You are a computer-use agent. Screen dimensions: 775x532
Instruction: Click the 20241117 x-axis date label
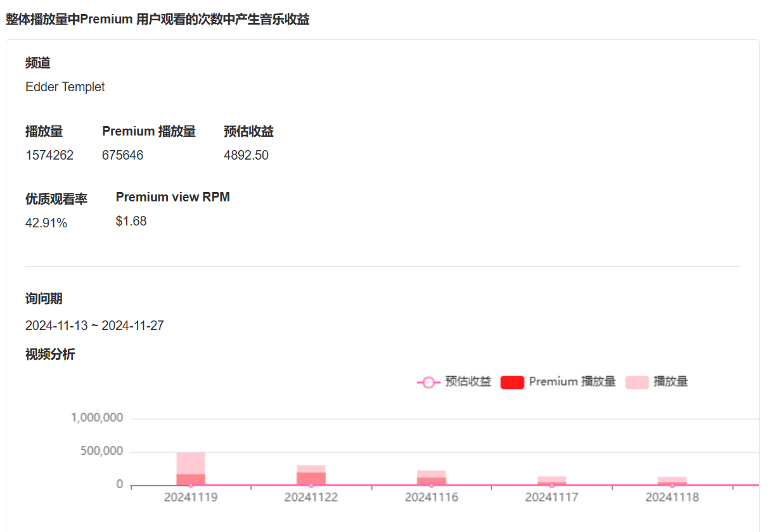pyautogui.click(x=552, y=498)
